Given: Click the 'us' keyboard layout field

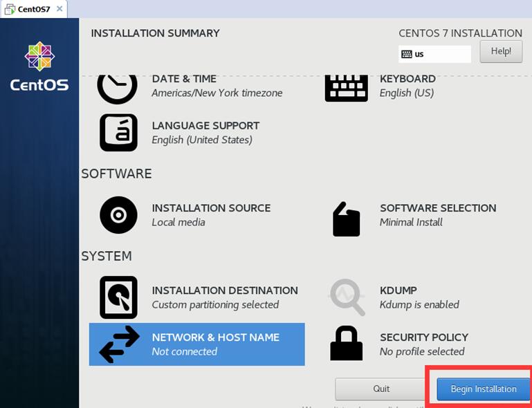Looking at the screenshot, I should point(435,54).
